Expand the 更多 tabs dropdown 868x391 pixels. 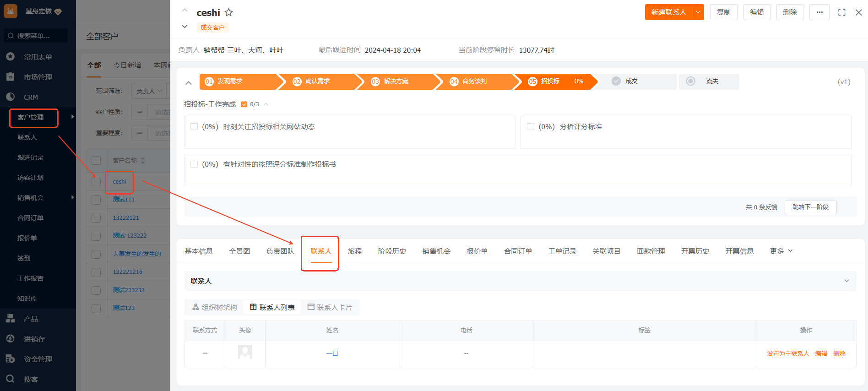click(x=781, y=251)
